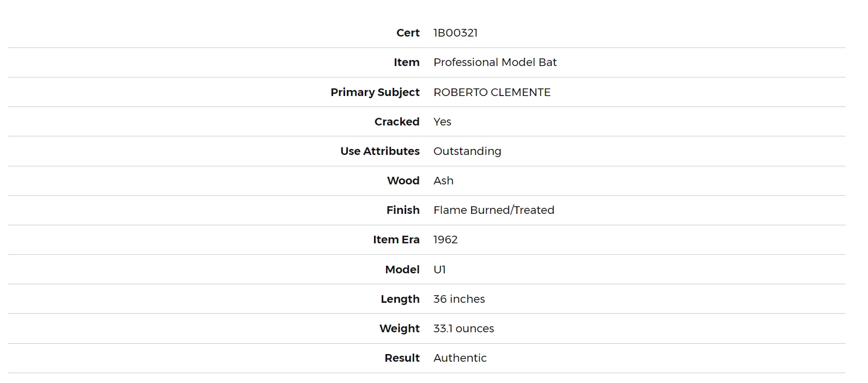This screenshot has width=868, height=383.
Task: Click the Model value U1
Action: [x=439, y=270]
